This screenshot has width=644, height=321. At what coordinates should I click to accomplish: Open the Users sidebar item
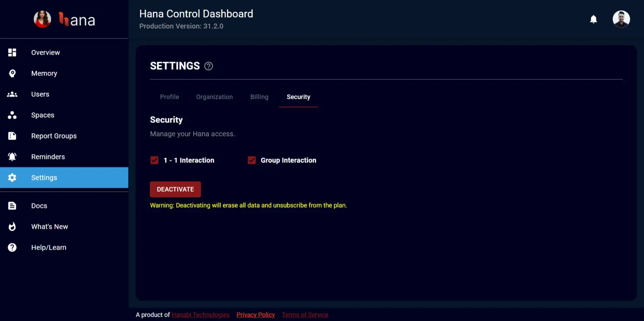pyautogui.click(x=64, y=94)
